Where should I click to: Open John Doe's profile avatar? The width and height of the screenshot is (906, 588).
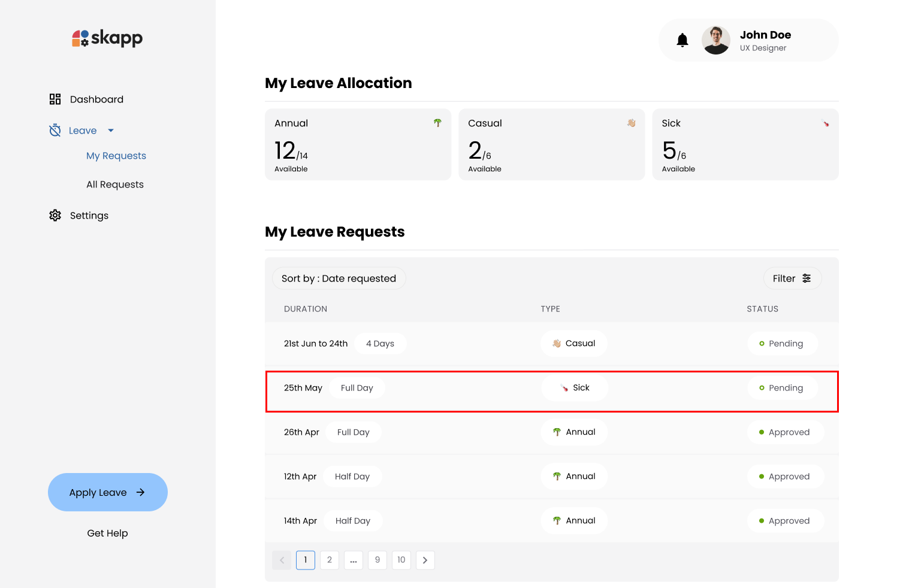(x=715, y=40)
